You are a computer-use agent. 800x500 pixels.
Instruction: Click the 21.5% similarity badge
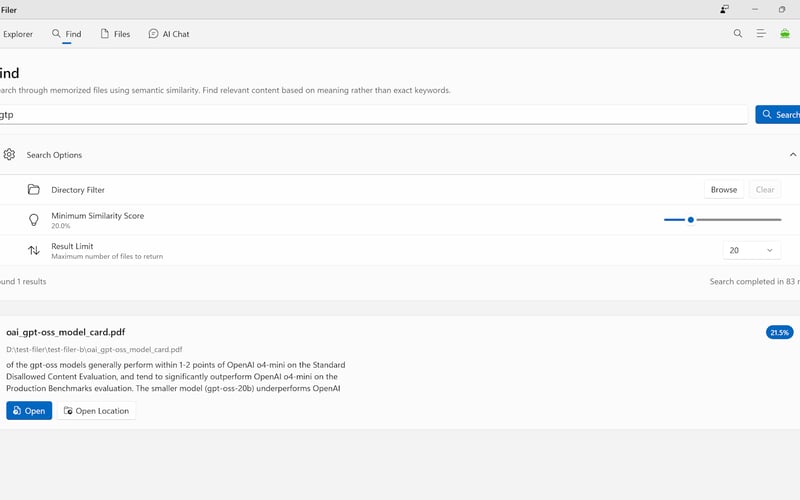(779, 332)
